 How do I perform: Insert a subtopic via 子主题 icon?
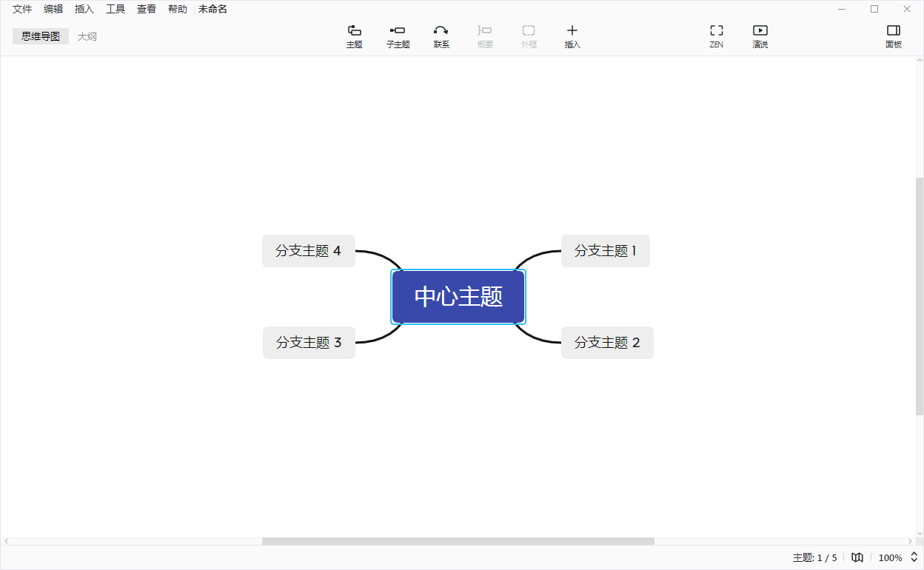[398, 36]
